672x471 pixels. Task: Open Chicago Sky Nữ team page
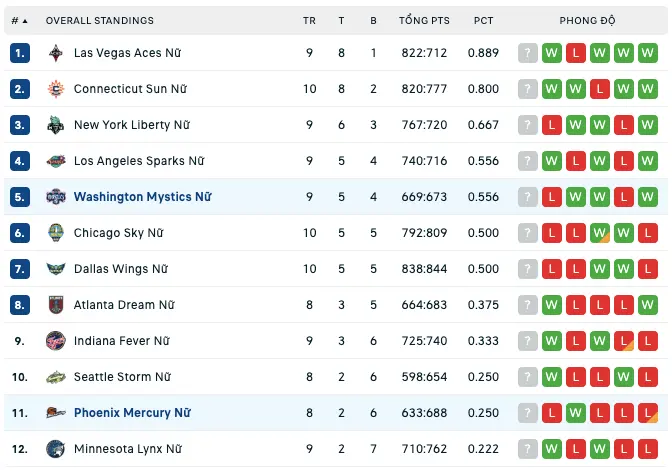point(118,233)
